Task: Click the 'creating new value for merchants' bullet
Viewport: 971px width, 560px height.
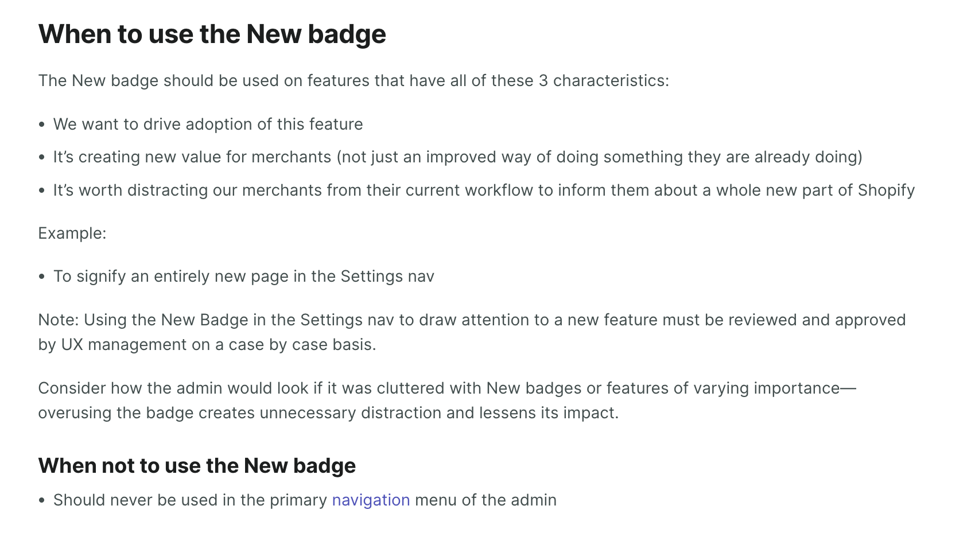Action: [457, 157]
